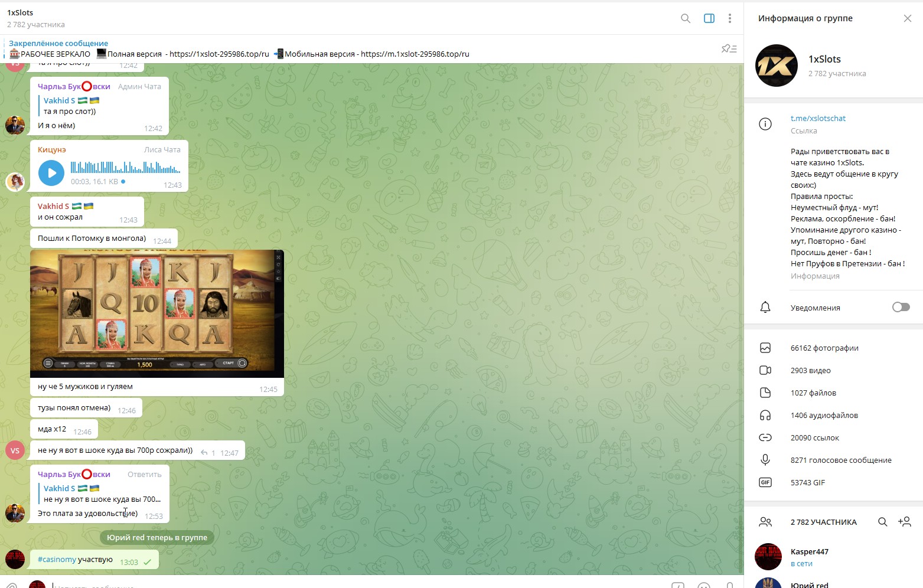Screen dimensions: 923x588
Task: Show the 1027 shared files
Action: (x=813, y=393)
